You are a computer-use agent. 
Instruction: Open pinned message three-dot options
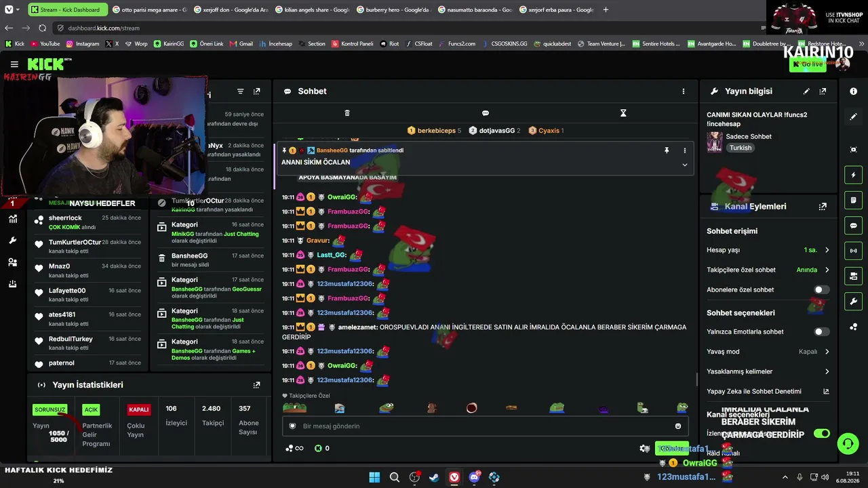pos(684,150)
